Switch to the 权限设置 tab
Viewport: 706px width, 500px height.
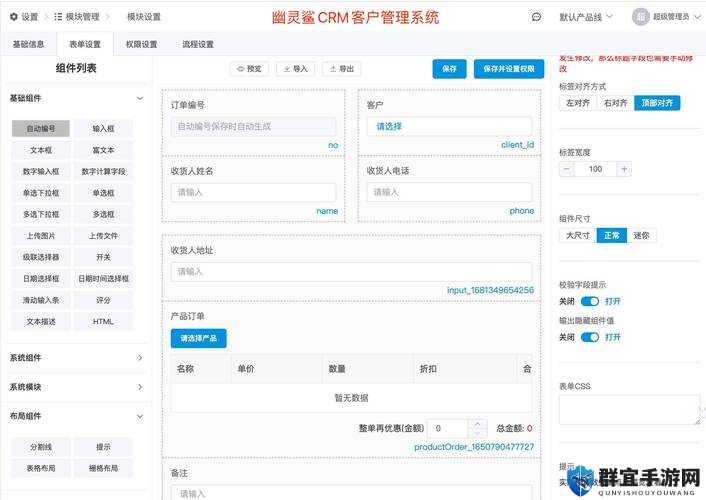pyautogui.click(x=141, y=44)
